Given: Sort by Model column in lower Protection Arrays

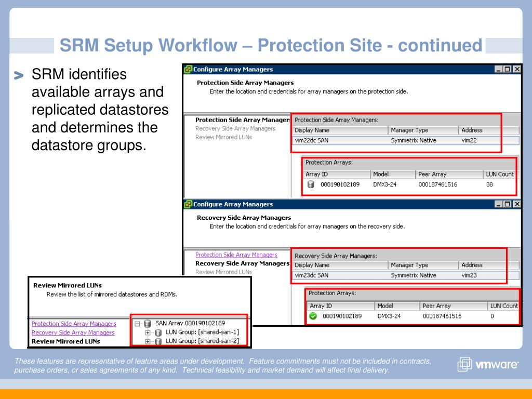Looking at the screenshot, I should tap(397, 306).
